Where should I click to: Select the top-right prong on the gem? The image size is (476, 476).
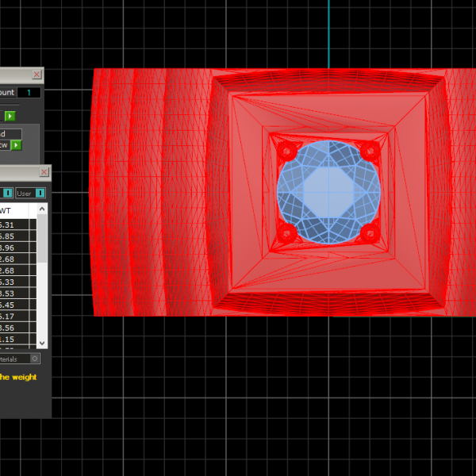[x=369, y=150]
